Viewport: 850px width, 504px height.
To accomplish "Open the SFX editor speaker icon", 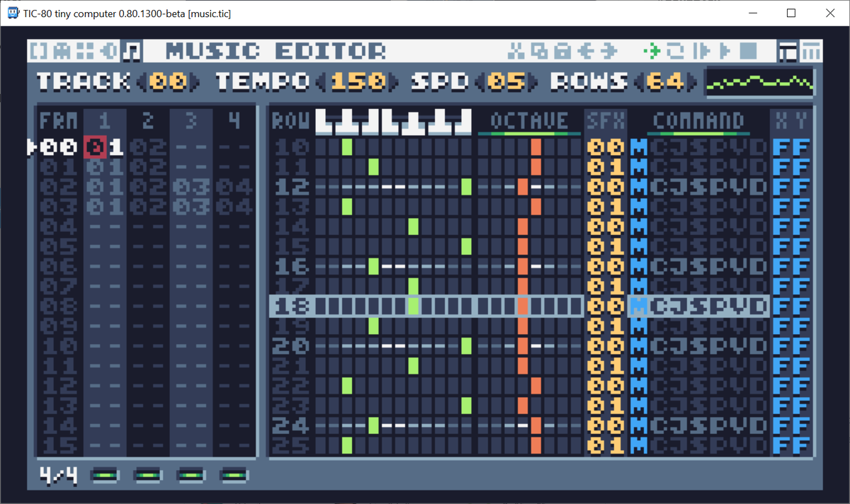I will [x=108, y=51].
